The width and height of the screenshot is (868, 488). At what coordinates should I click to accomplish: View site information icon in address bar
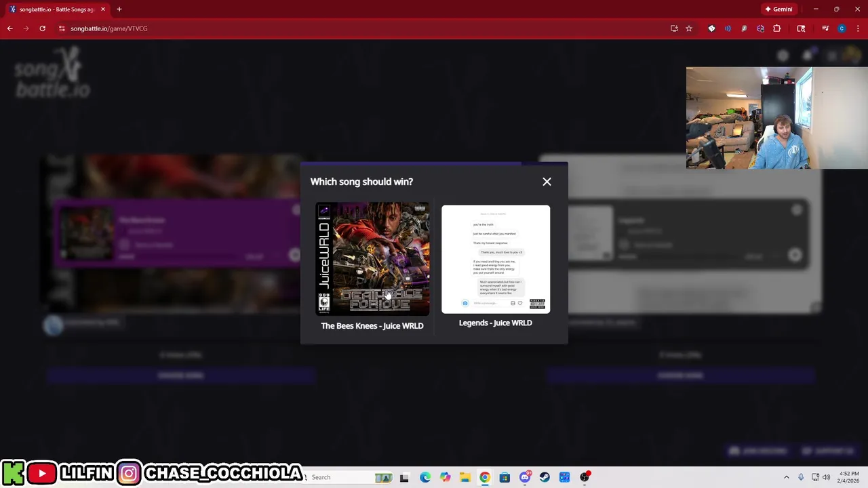click(62, 28)
